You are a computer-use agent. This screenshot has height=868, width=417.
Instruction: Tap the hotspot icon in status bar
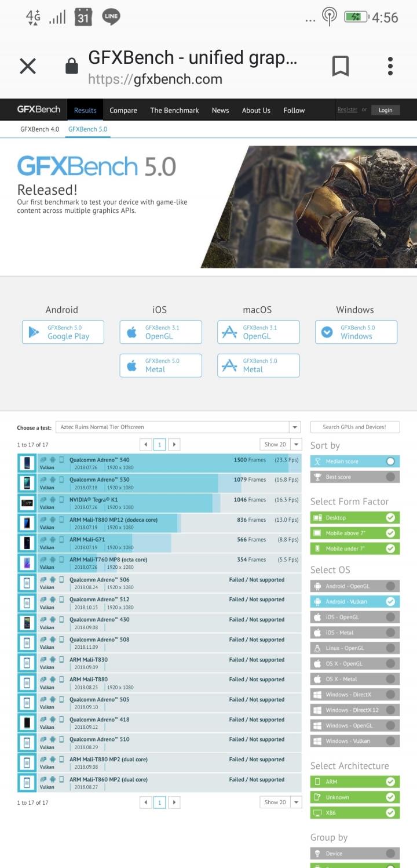click(330, 17)
